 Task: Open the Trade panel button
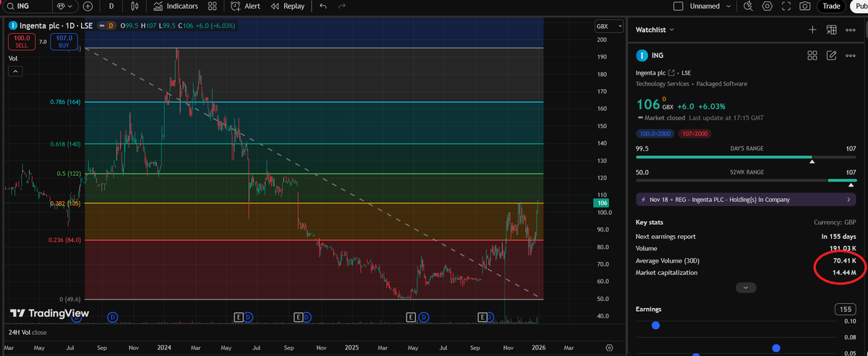pos(832,6)
